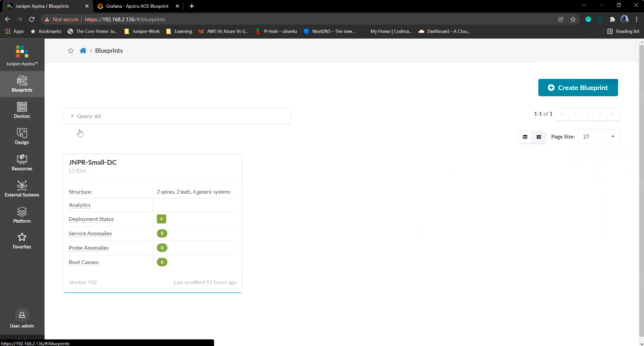
Task: Share this page from the address bar
Action: tap(561, 19)
